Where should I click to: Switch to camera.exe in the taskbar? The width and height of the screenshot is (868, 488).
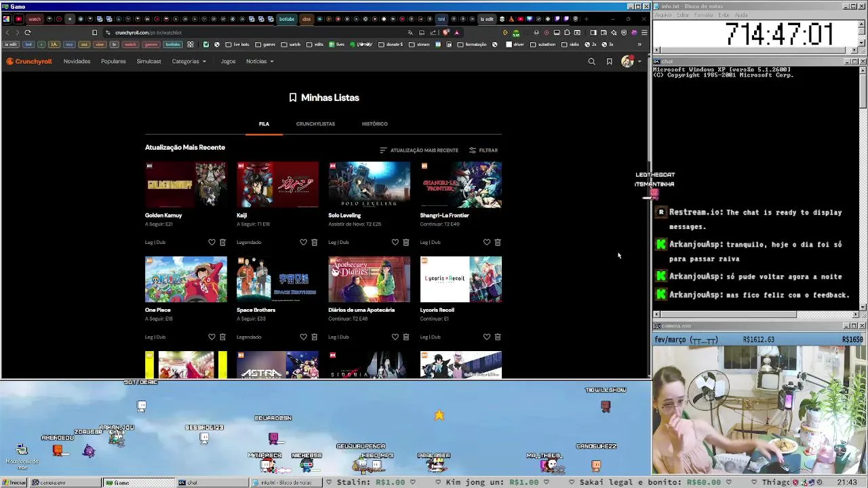click(x=65, y=483)
